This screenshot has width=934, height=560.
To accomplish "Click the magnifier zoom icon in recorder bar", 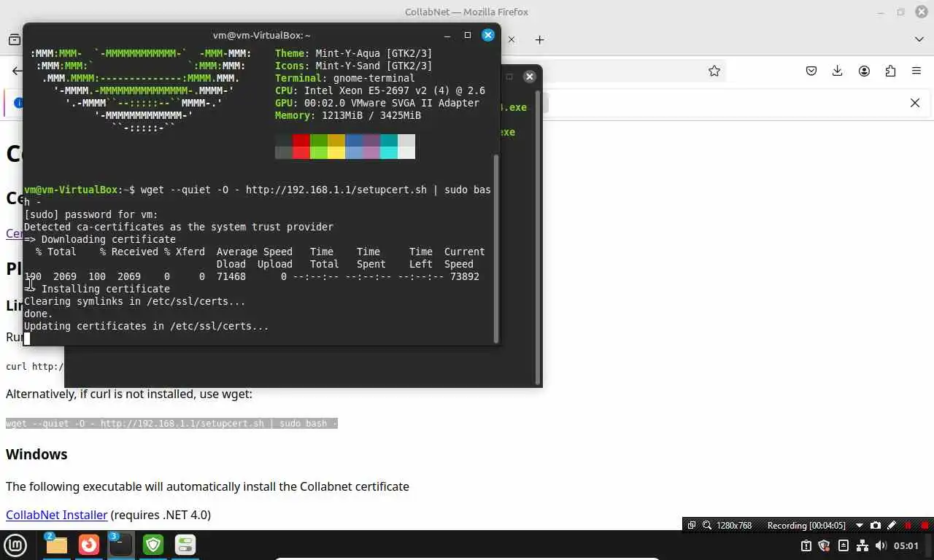I will tap(707, 525).
